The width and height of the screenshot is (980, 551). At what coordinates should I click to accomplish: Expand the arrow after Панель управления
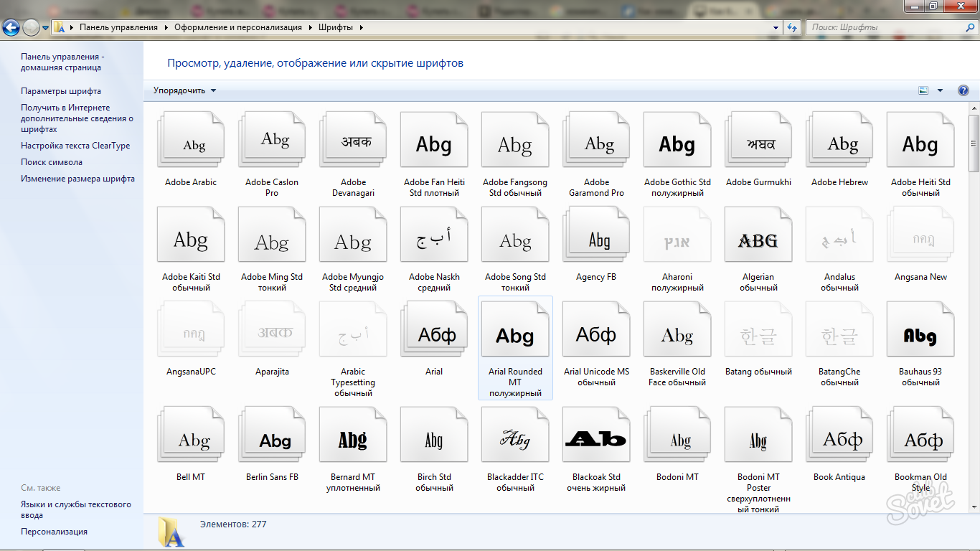(166, 27)
